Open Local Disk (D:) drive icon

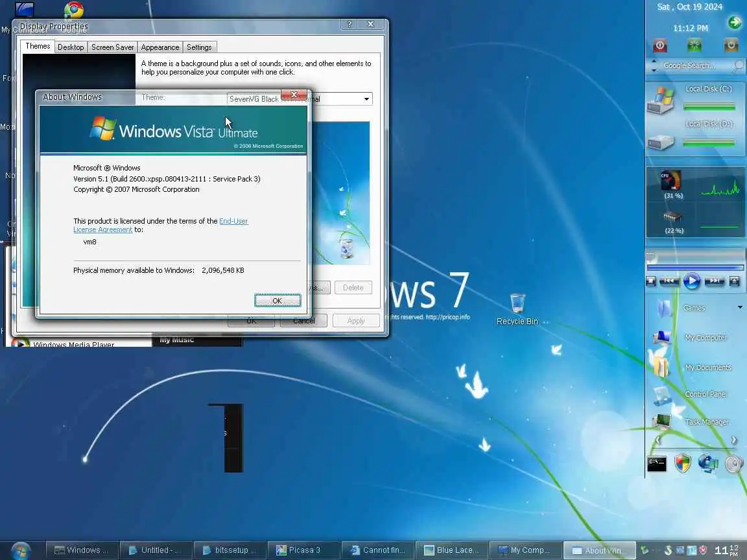(x=661, y=141)
